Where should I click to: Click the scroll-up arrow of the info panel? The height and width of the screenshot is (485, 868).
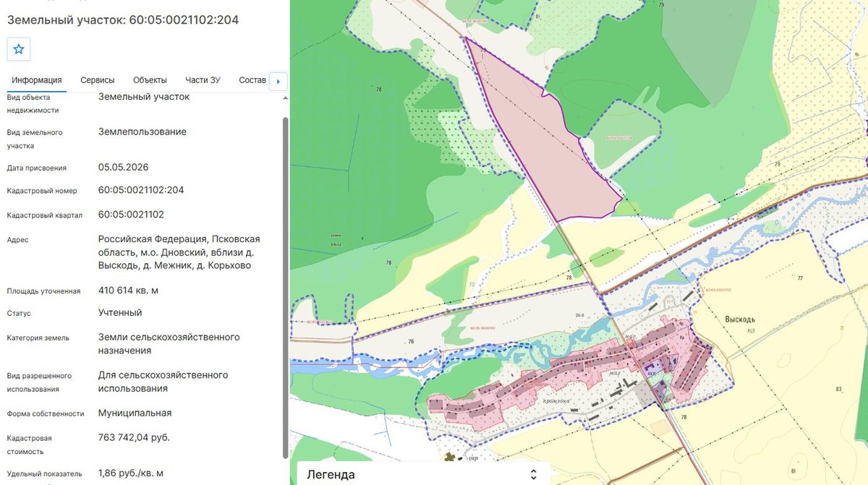pos(285,98)
